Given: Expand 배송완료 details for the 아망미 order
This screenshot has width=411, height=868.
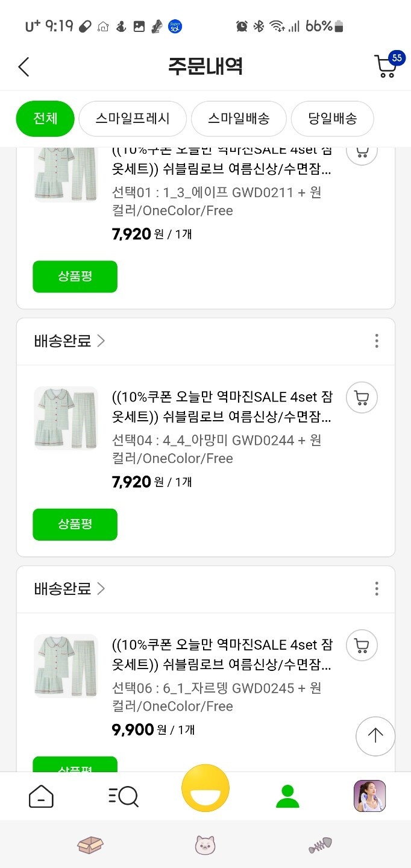Looking at the screenshot, I should [x=70, y=341].
